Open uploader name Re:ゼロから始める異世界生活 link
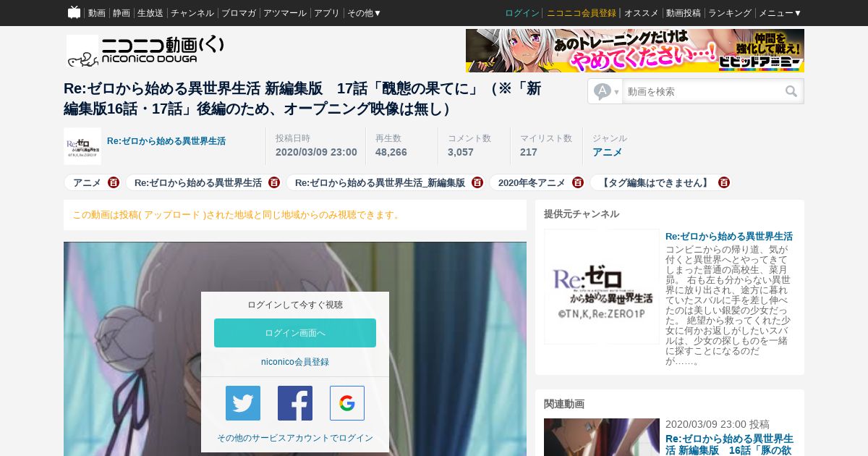Viewport: 868px width, 456px height. tap(166, 141)
